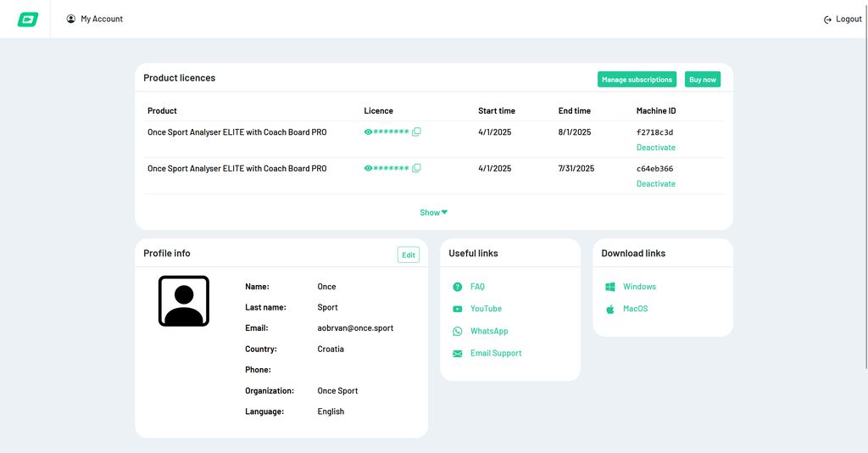Click the Product column header
The image size is (868, 453).
point(162,111)
